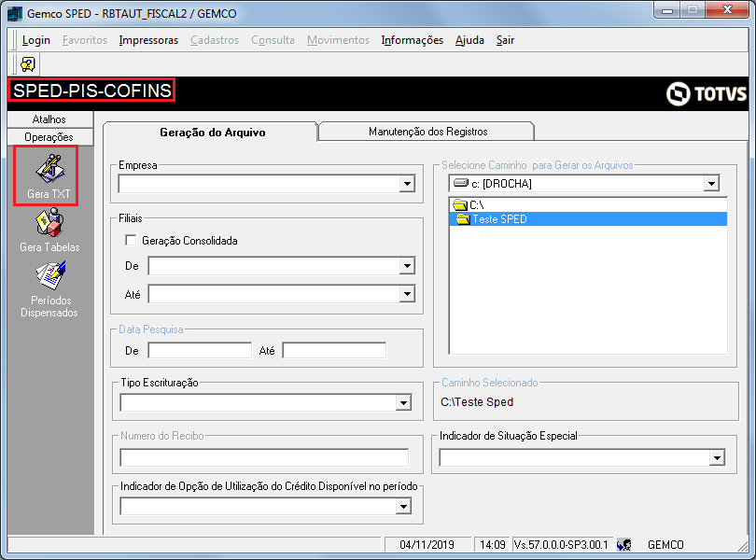Open the Movimentos menu
This screenshot has height=560, width=756.
click(338, 40)
